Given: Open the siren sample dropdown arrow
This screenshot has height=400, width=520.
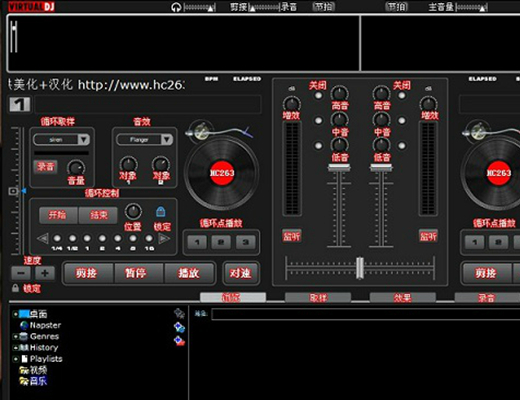Looking at the screenshot, I should point(83,139).
